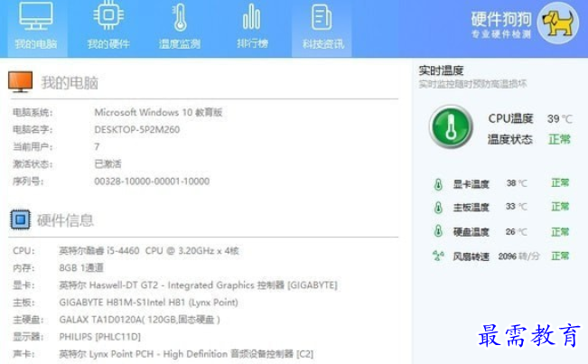The width and height of the screenshot is (588, 364).
Task: Select the graphics card Haswell-DT GT2 entry
Action: pos(198,285)
